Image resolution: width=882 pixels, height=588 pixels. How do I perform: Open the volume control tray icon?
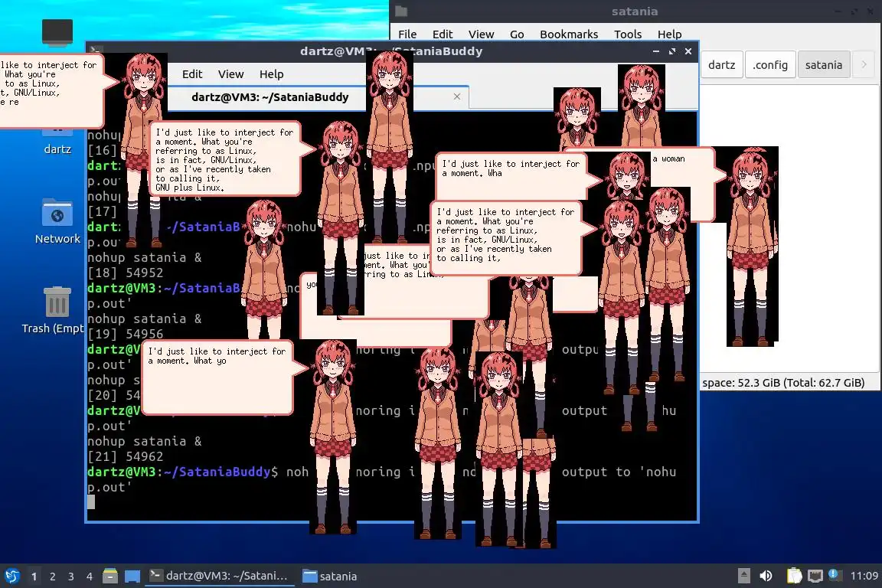[766, 576]
